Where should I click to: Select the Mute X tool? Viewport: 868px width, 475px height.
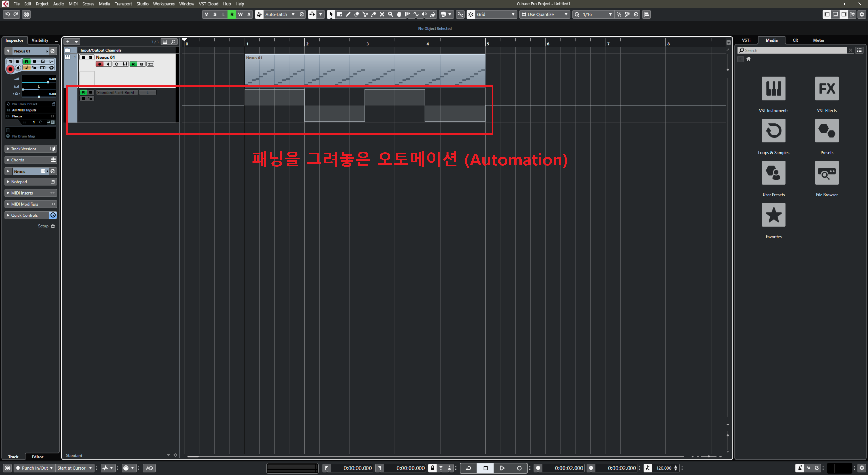tap(382, 14)
